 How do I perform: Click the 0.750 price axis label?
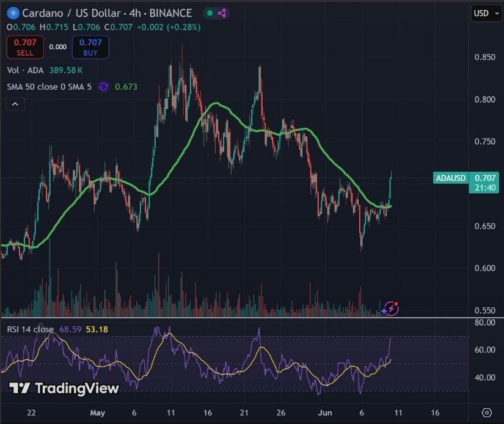tap(484, 142)
